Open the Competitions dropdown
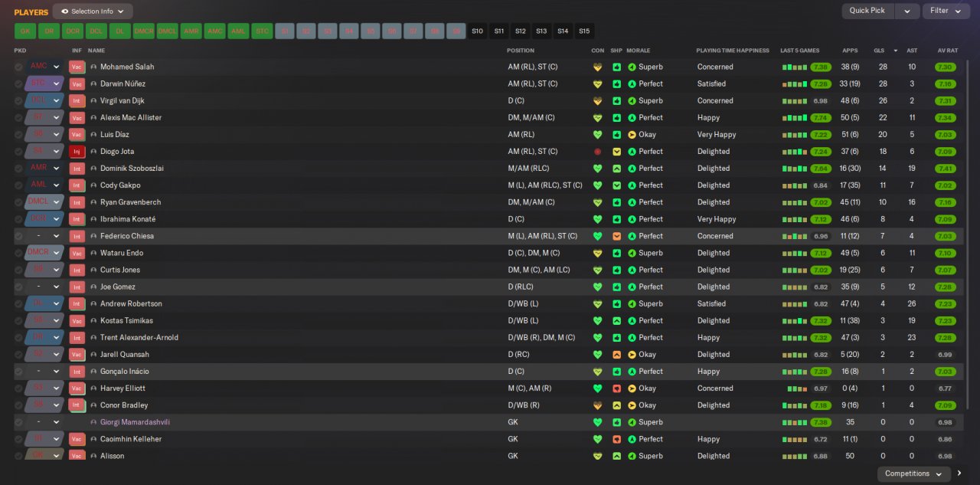 914,474
